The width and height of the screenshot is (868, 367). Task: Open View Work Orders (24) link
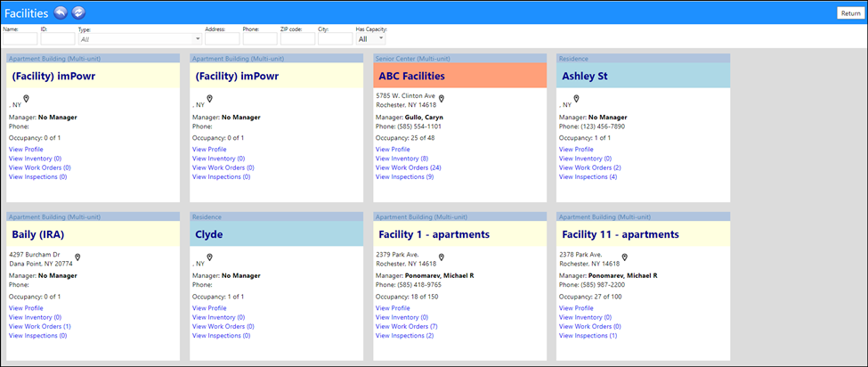(x=407, y=167)
